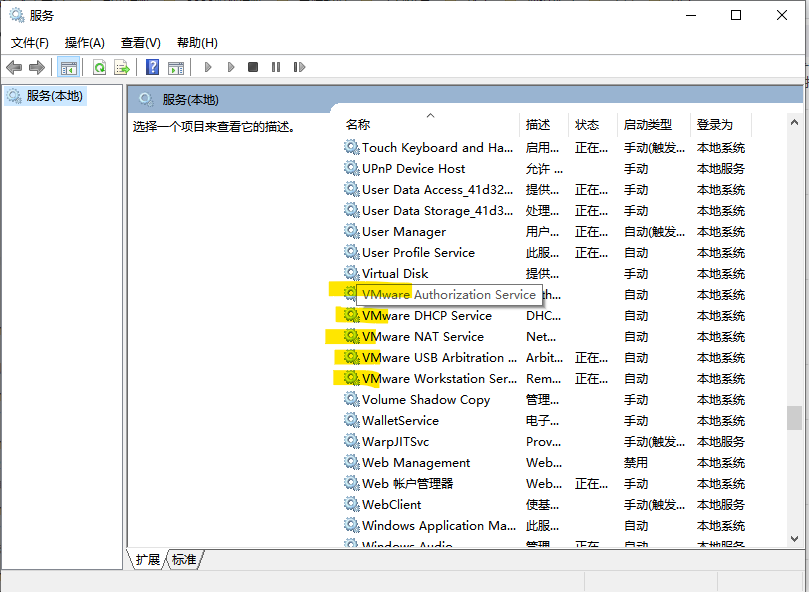Select User Profile Service row name

[x=418, y=252]
